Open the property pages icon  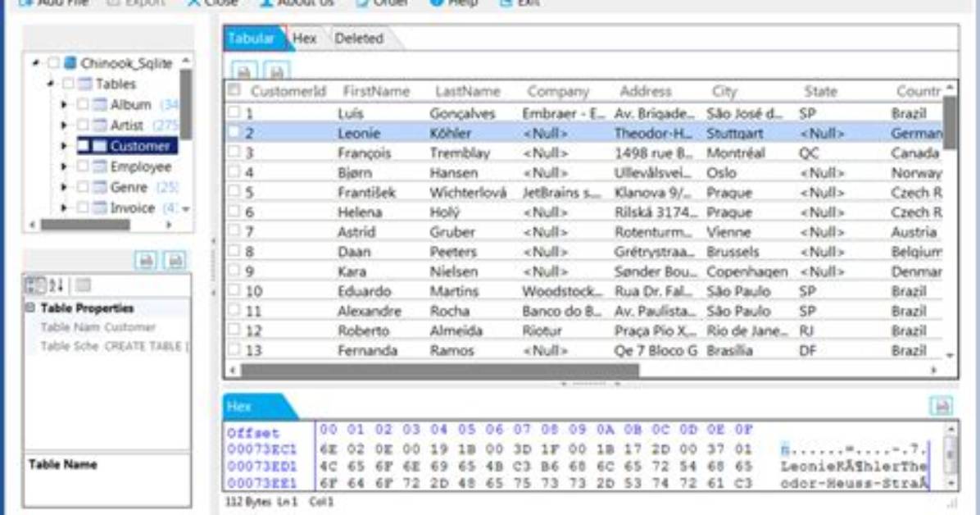click(x=83, y=286)
